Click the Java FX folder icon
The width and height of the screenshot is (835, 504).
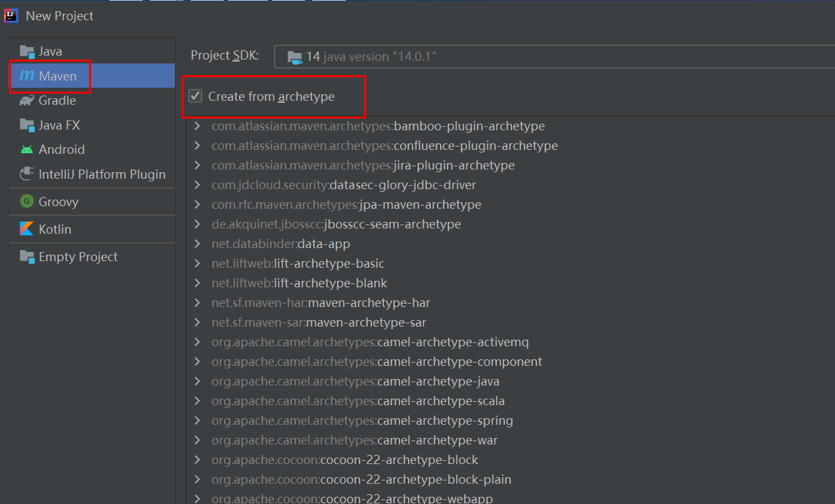coord(27,125)
